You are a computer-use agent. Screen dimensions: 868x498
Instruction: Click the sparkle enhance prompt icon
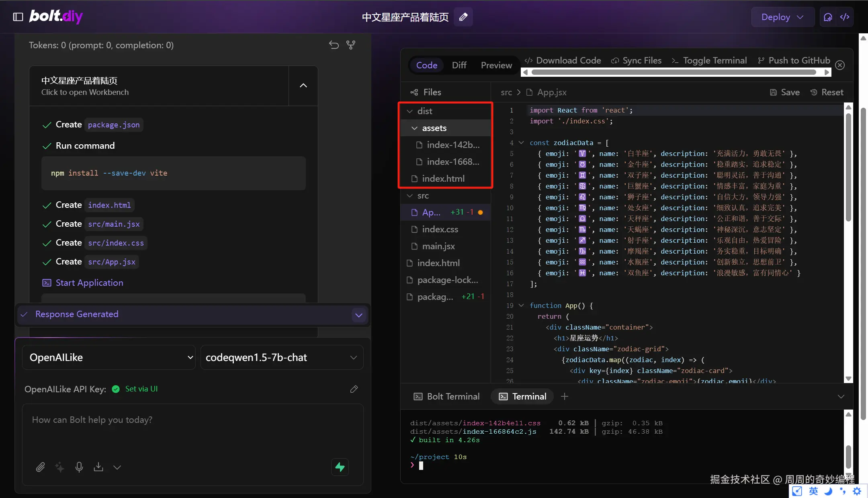pyautogui.click(x=59, y=467)
